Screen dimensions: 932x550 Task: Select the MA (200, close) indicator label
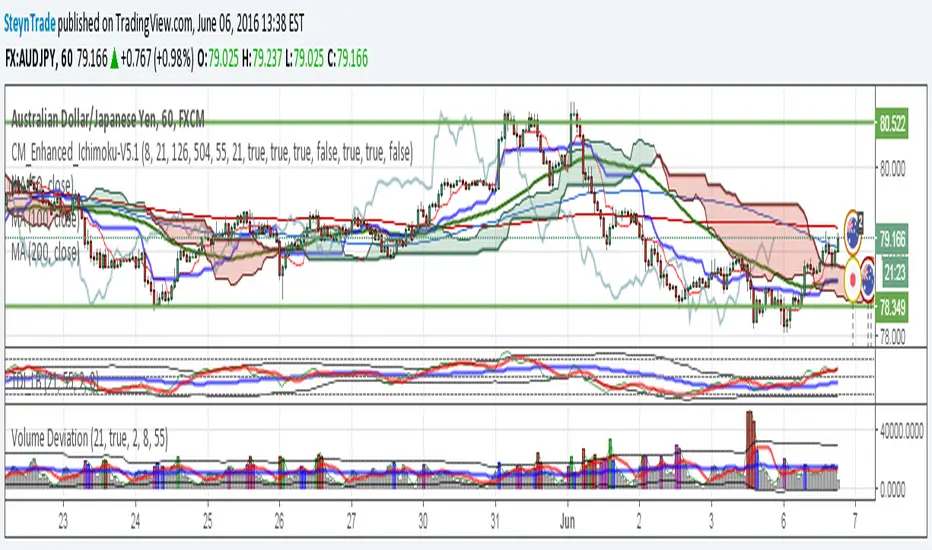45,252
